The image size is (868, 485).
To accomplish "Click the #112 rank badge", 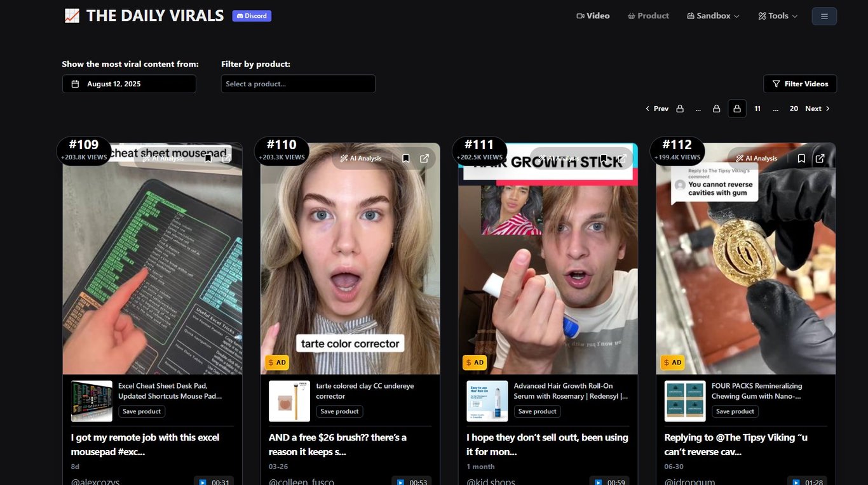I will (x=677, y=150).
